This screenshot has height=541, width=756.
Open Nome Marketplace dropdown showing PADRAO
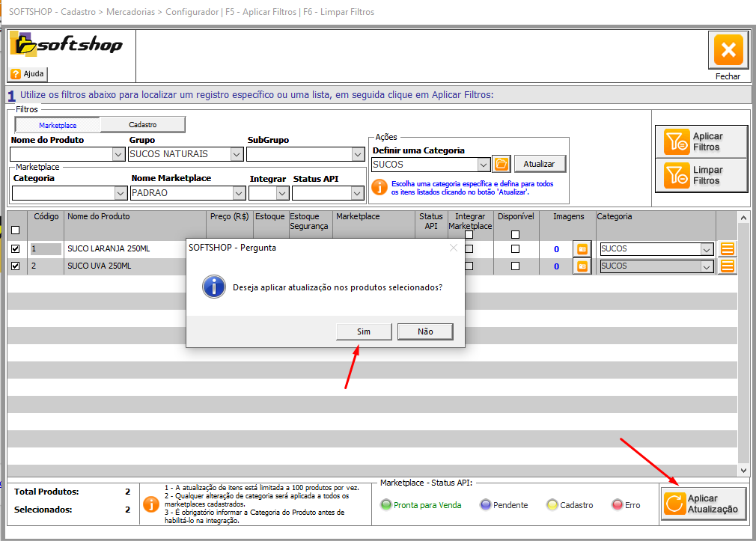239,193
